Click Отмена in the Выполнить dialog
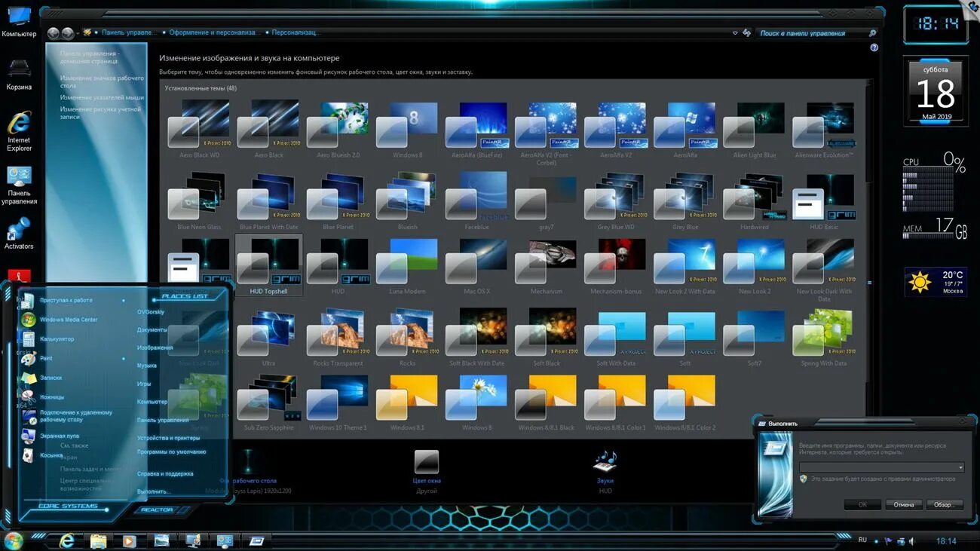 coord(904,505)
